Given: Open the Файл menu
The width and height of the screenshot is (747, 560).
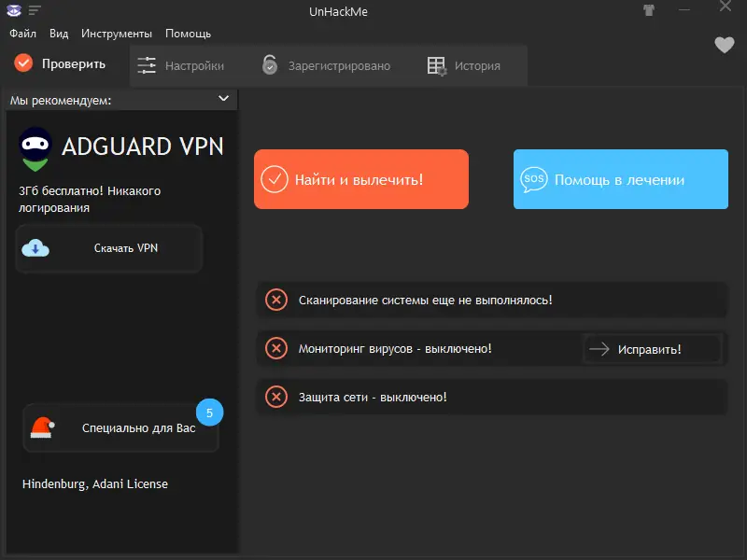Looking at the screenshot, I should coord(22,34).
